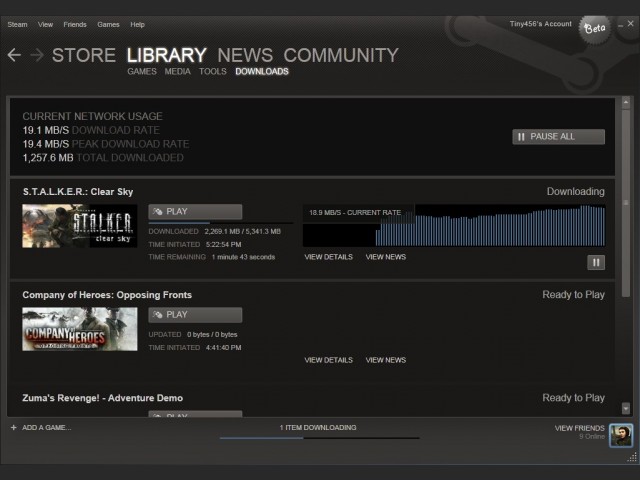This screenshot has width=640, height=480.
Task: Open the Help menu
Action: click(x=138, y=24)
